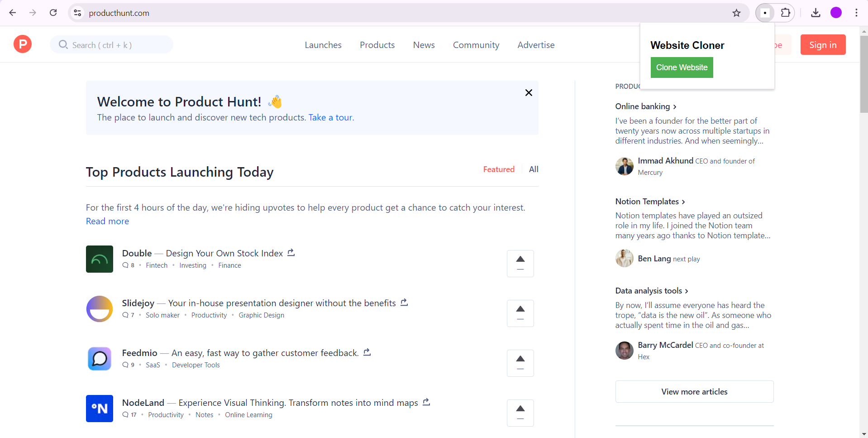Open Feedmio product thumbnail

coord(100,359)
